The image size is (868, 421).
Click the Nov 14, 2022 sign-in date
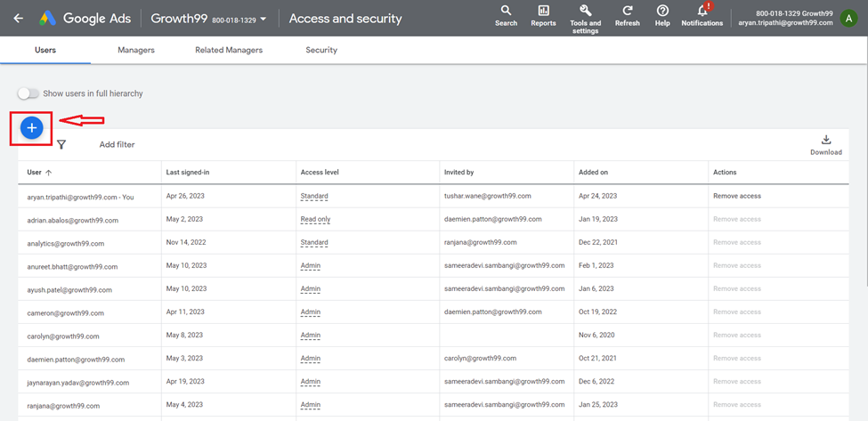click(186, 242)
